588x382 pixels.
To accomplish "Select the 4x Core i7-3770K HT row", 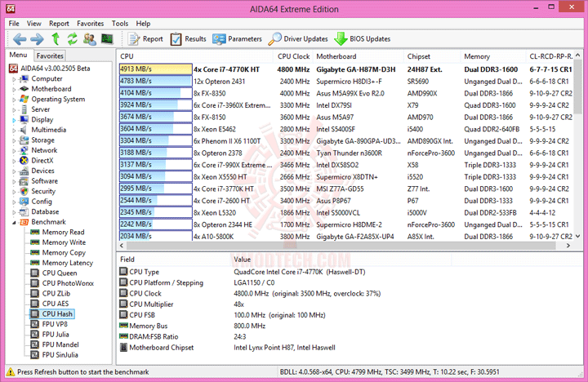I will [345, 189].
